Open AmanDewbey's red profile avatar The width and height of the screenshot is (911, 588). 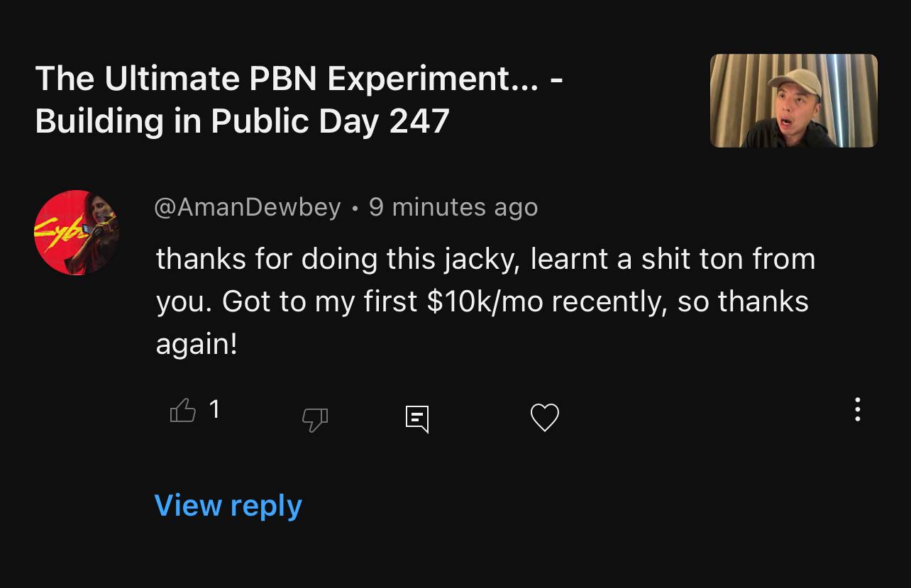pos(77,233)
